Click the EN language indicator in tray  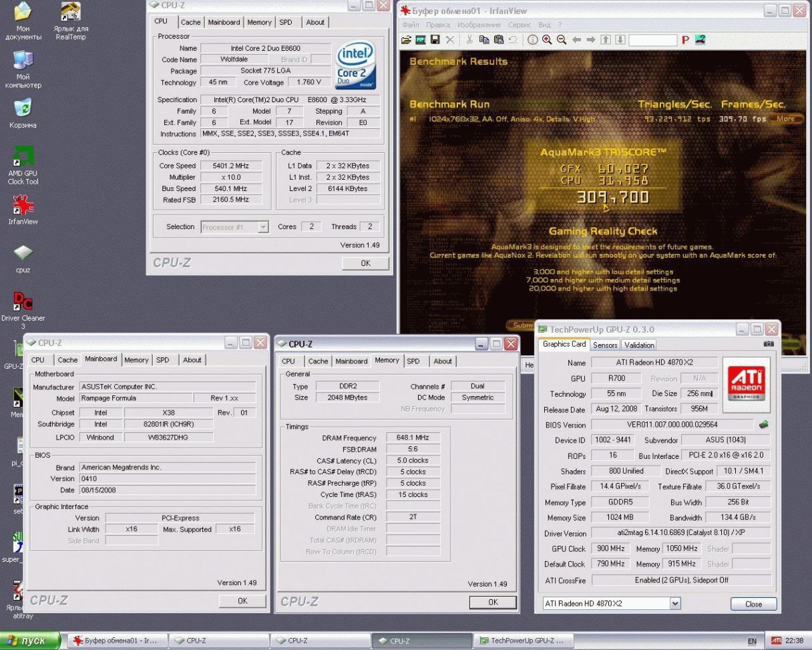752,641
